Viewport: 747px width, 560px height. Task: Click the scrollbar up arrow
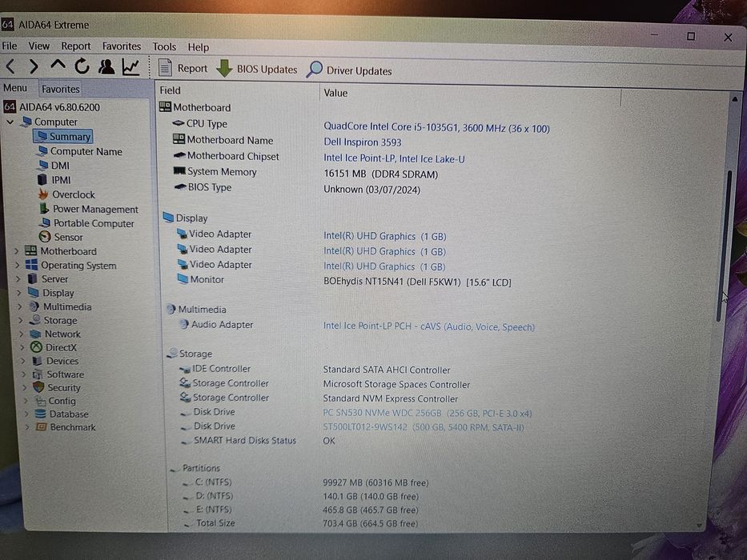tap(734, 99)
